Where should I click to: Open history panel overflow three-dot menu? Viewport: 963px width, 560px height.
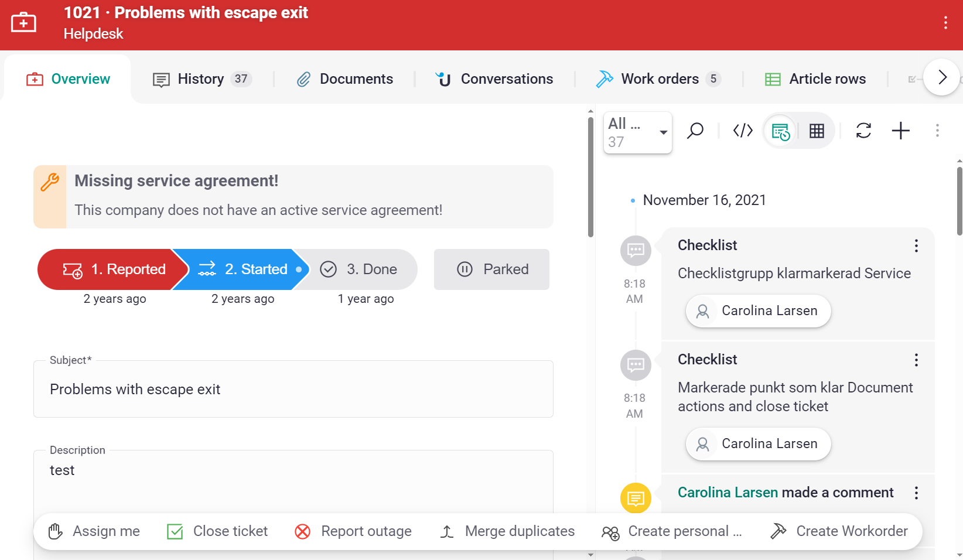[937, 131]
